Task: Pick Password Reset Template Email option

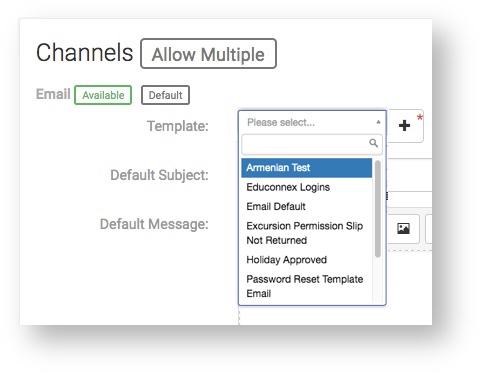Action: (x=307, y=286)
